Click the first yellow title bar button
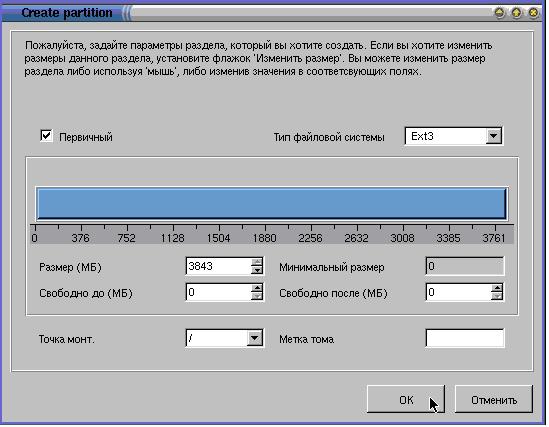549x427 pixels. (500, 13)
